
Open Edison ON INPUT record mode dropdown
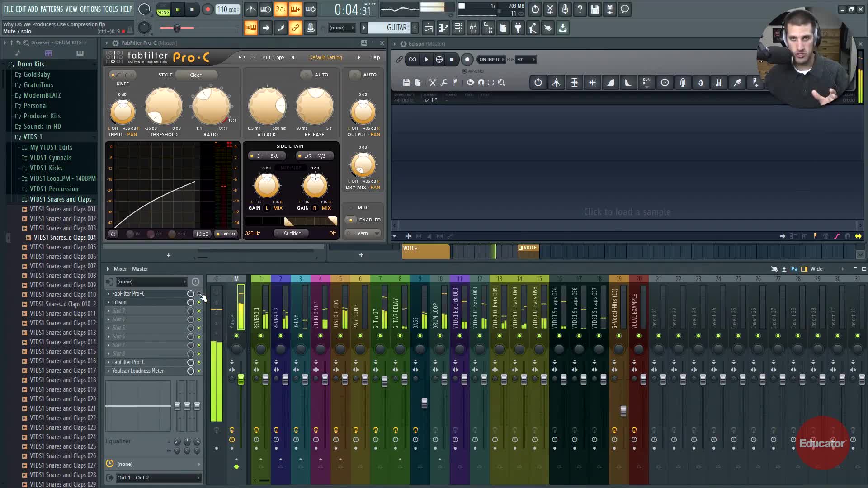tap(491, 59)
